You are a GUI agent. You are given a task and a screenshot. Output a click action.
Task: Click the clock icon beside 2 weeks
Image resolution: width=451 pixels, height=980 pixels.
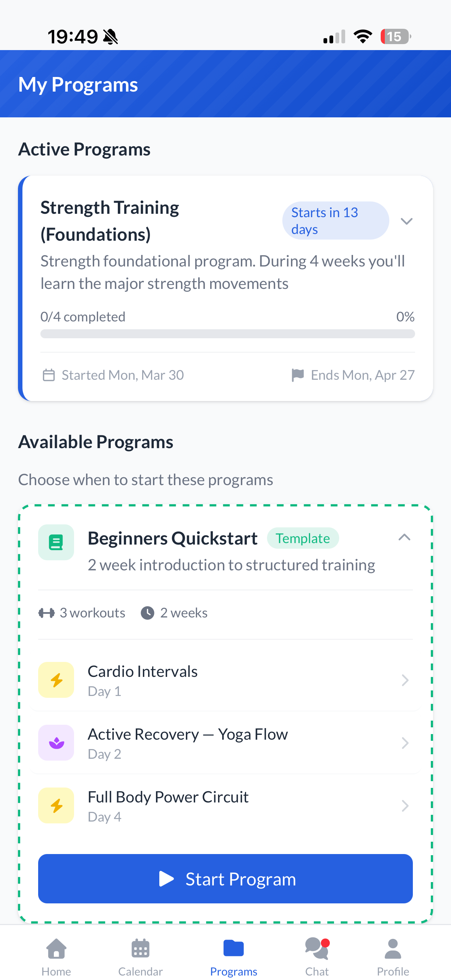coord(148,613)
